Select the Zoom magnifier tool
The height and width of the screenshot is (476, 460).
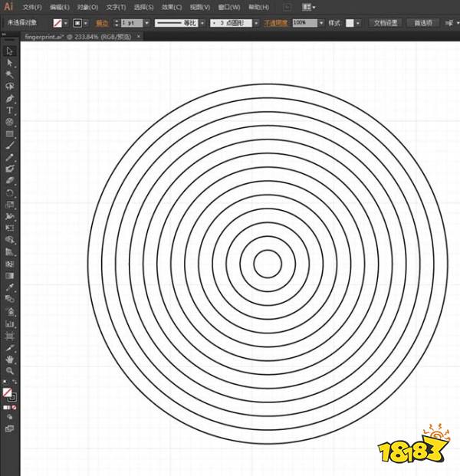click(10, 371)
